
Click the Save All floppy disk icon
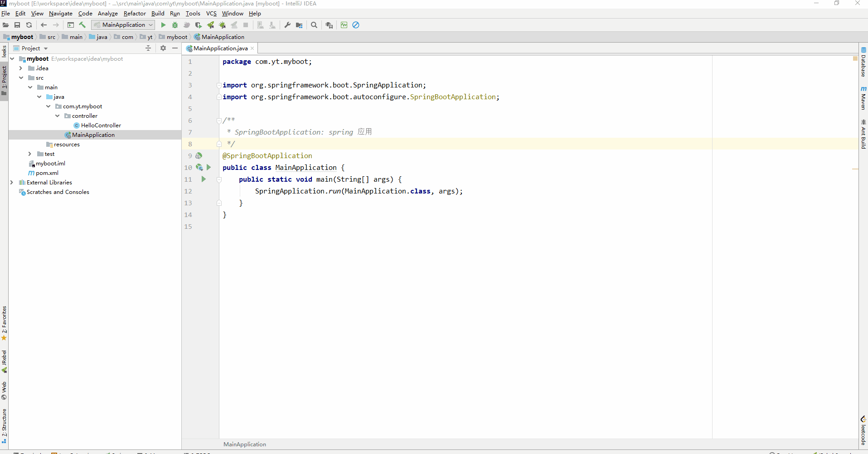(x=17, y=25)
